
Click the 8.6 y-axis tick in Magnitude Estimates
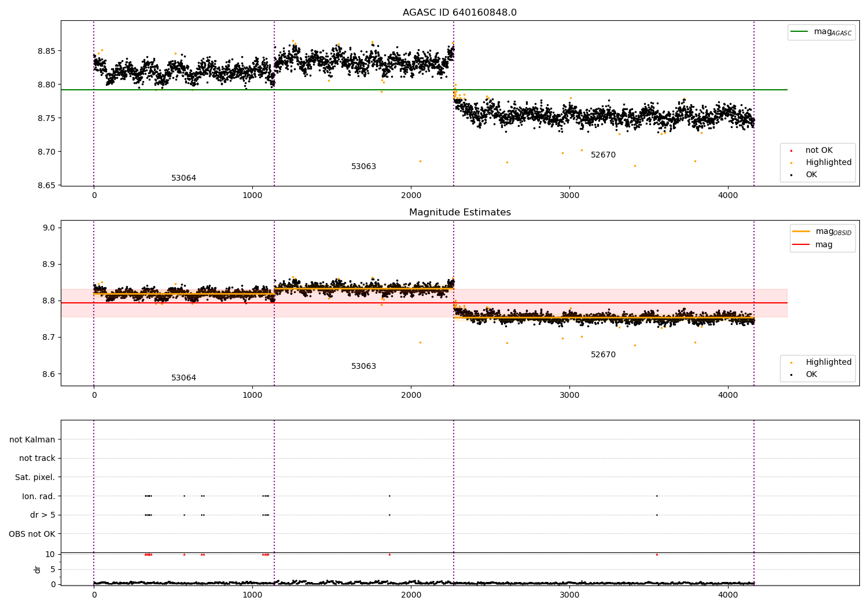49,374
